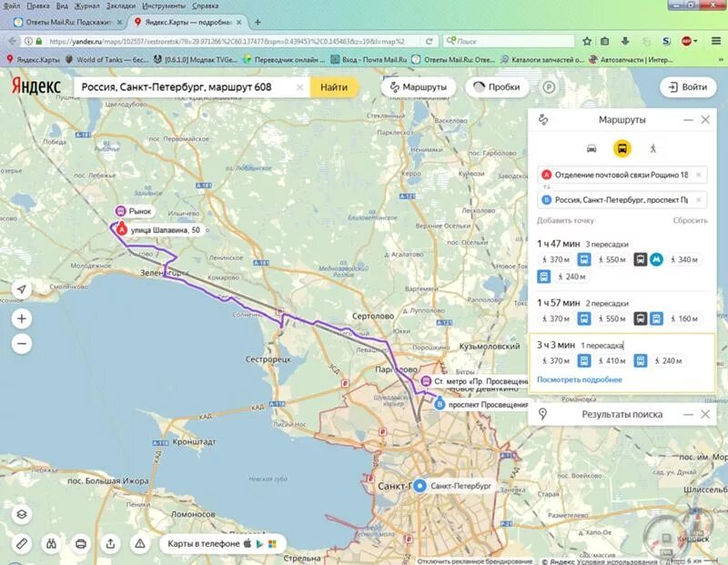This screenshot has height=565, width=728.
Task: Open panoramas with the binoculars icon
Action: click(x=51, y=543)
